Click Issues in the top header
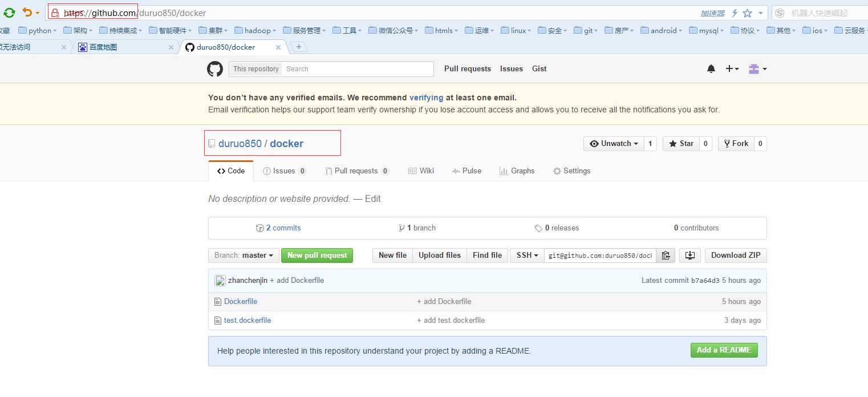This screenshot has height=397, width=868. point(512,69)
